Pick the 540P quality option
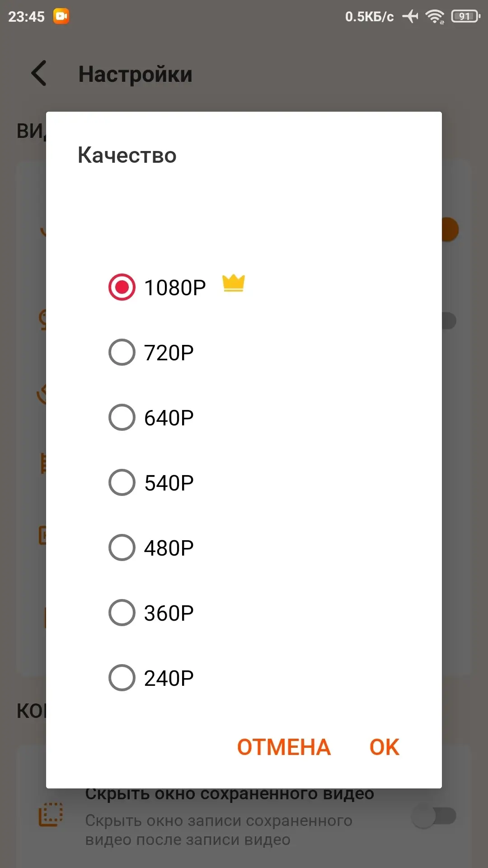 pos(122,482)
